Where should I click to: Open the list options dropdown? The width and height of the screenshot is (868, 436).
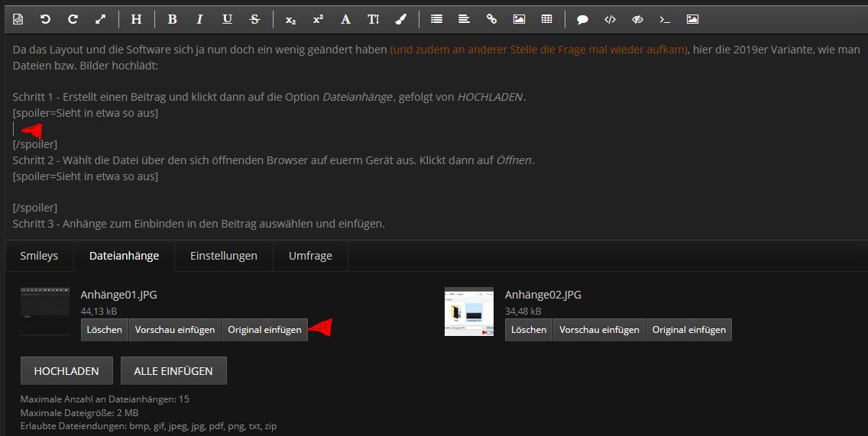click(x=436, y=19)
